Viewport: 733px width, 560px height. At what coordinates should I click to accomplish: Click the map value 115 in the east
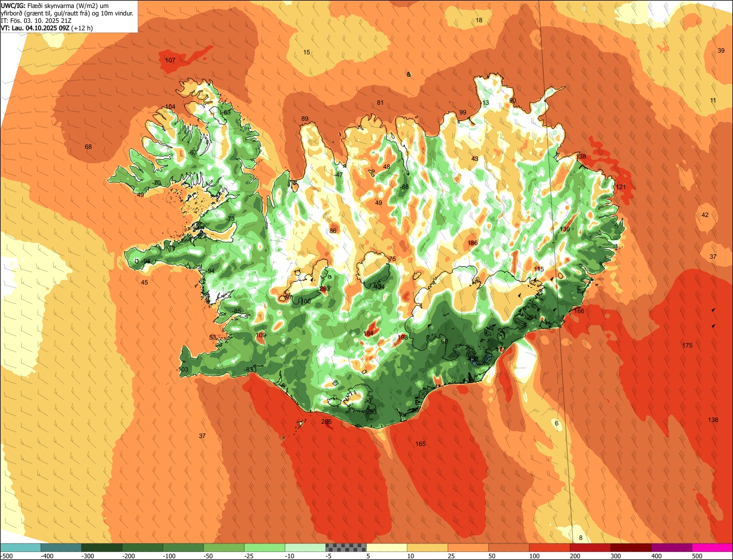click(x=539, y=269)
